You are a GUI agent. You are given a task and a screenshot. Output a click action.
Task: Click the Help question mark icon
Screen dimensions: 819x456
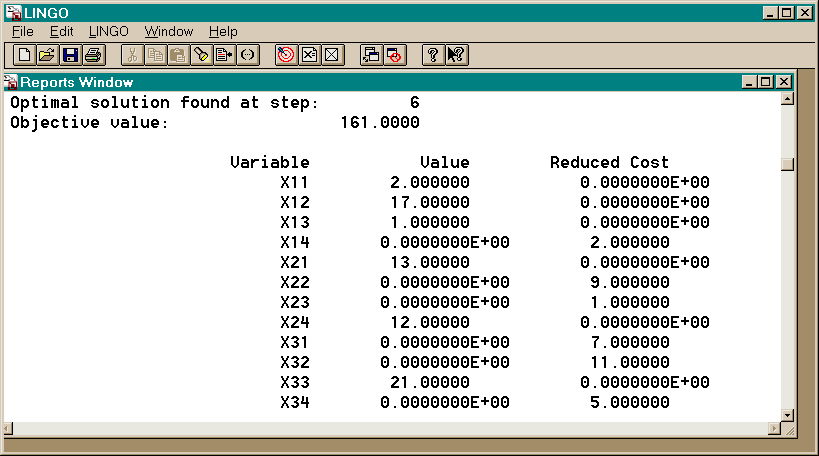(x=433, y=55)
